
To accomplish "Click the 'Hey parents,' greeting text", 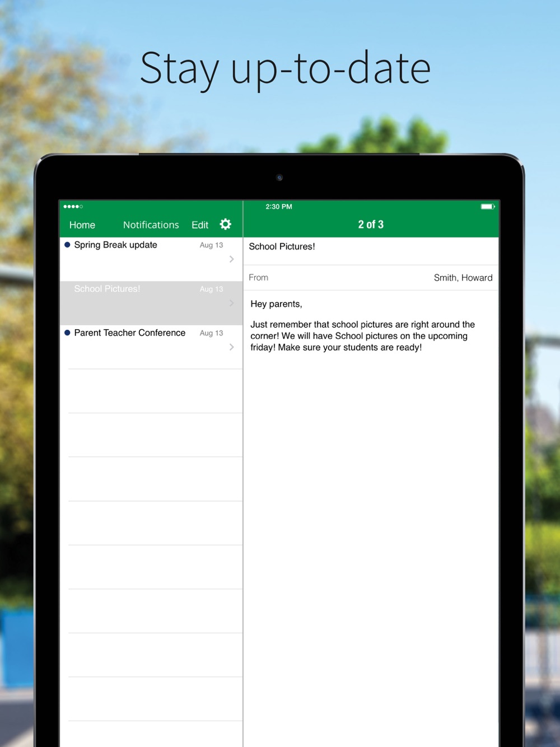I will tap(276, 304).
